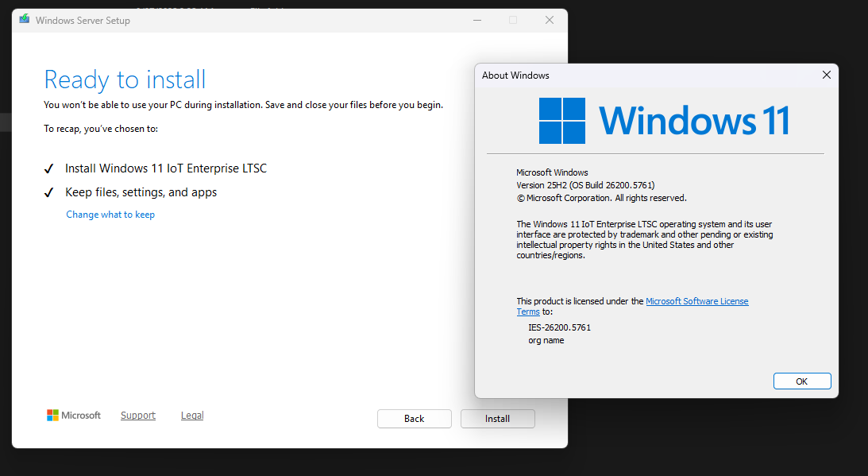
Task: Select the 'Ready to install' heading
Action: point(125,79)
